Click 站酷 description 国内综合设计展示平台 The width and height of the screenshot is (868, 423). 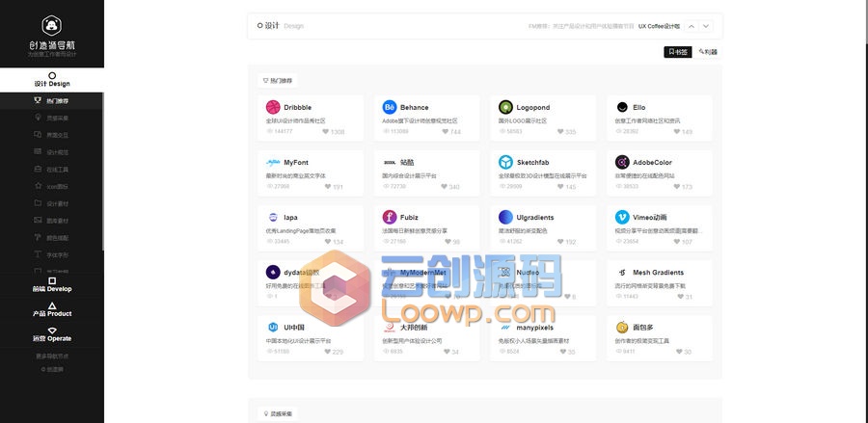click(x=409, y=175)
